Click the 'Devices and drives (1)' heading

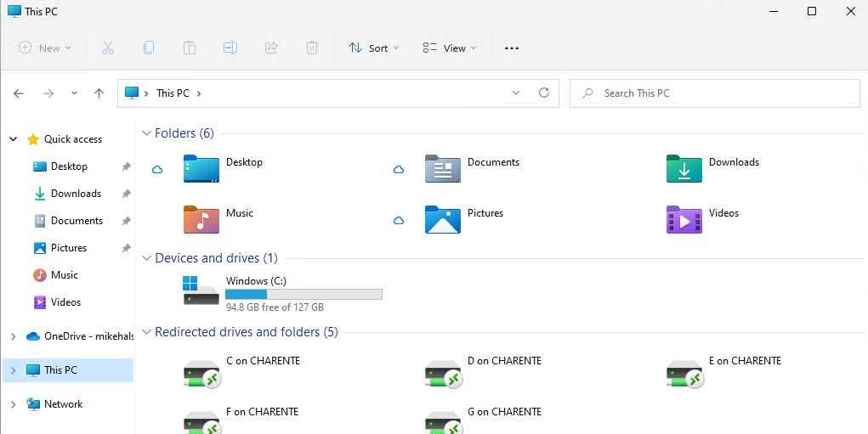pos(217,258)
